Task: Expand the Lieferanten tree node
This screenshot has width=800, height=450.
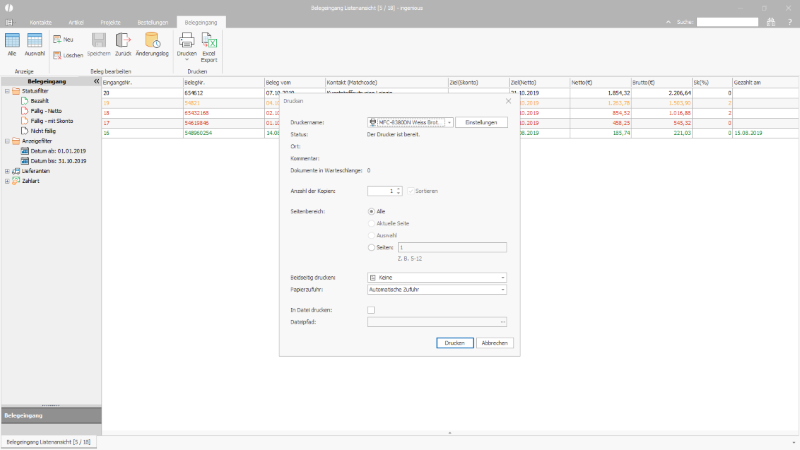Action: click(x=7, y=171)
